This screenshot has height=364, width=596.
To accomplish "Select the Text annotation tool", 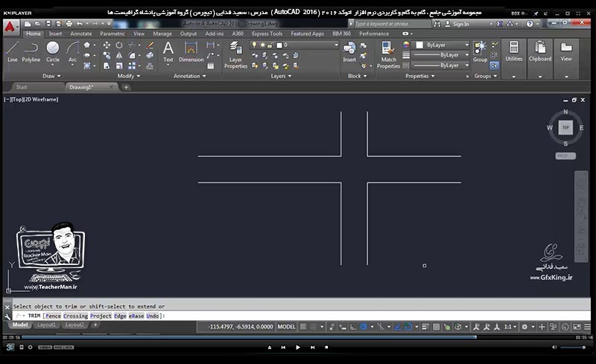I will tap(168, 52).
